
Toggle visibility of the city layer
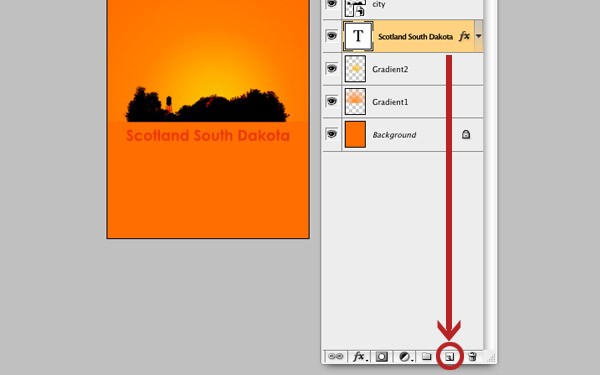click(332, 4)
